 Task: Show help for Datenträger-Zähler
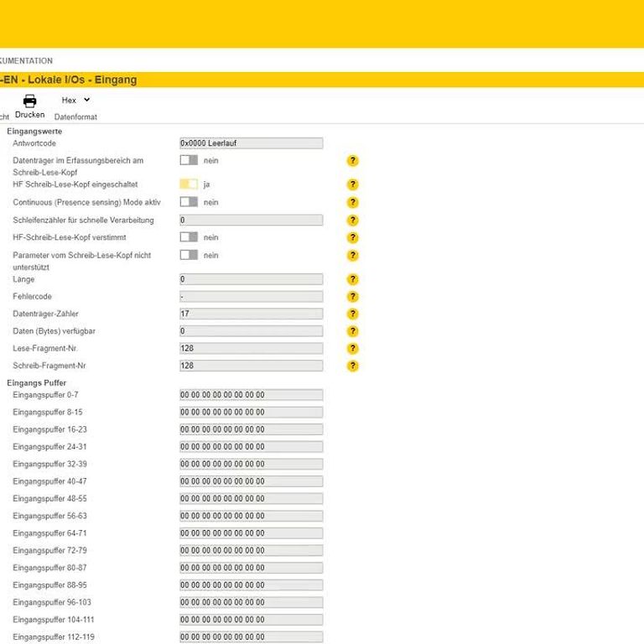[x=352, y=314]
